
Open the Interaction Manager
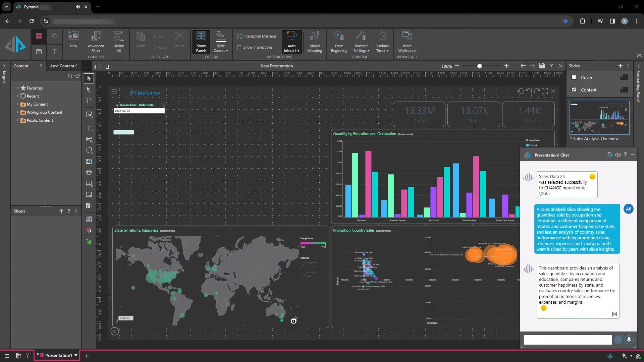(x=257, y=36)
